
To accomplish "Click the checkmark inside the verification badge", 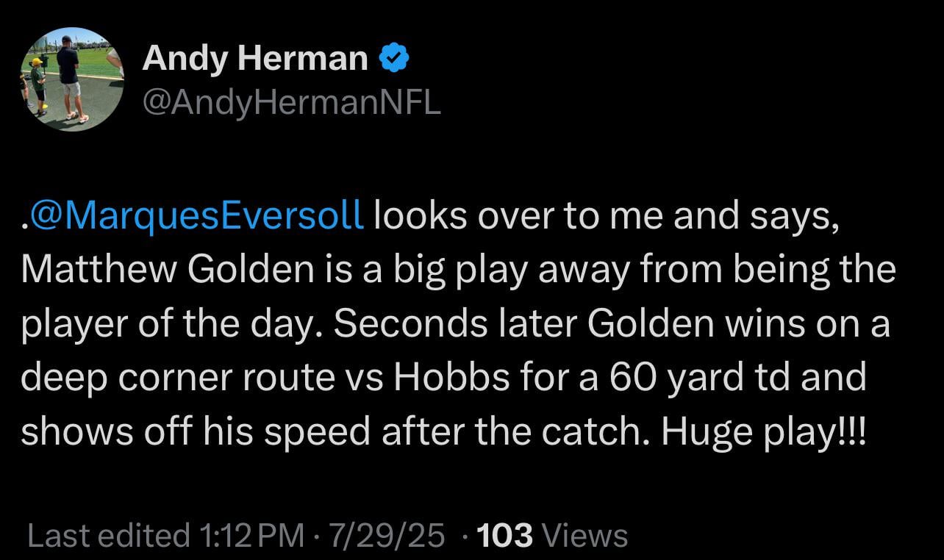I will click(395, 57).
